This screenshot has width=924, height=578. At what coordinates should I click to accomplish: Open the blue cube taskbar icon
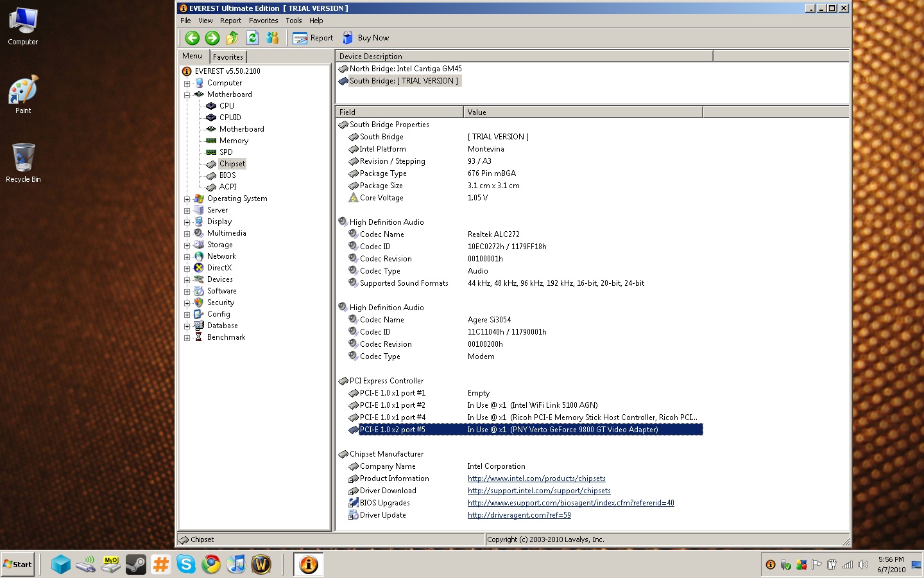[x=61, y=565]
